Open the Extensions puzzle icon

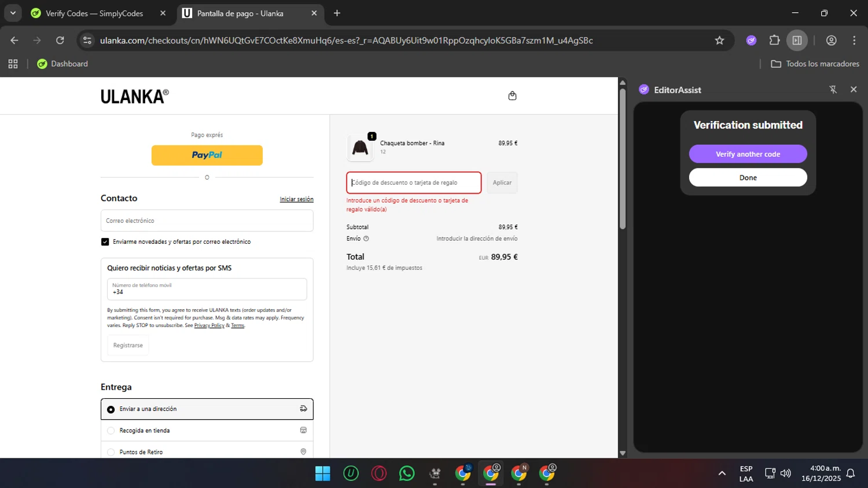pos(774,40)
